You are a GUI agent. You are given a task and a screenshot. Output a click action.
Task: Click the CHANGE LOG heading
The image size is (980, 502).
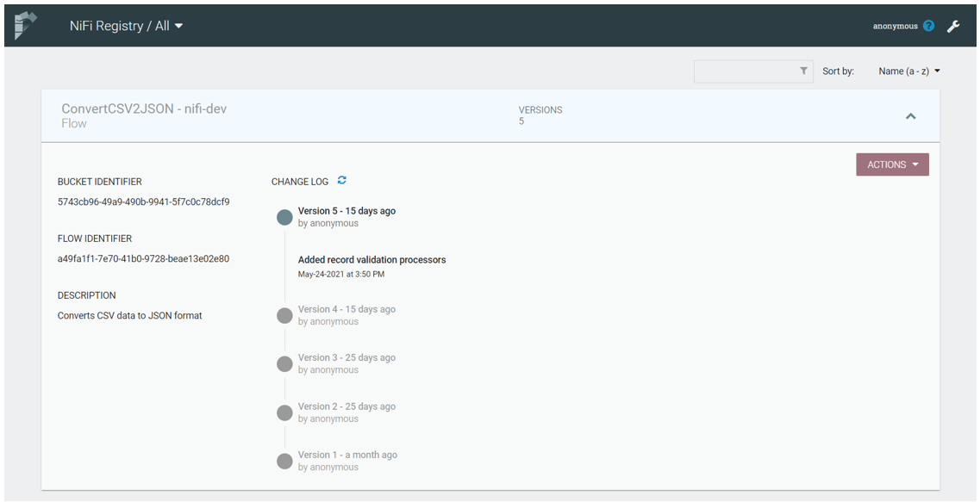tap(300, 182)
